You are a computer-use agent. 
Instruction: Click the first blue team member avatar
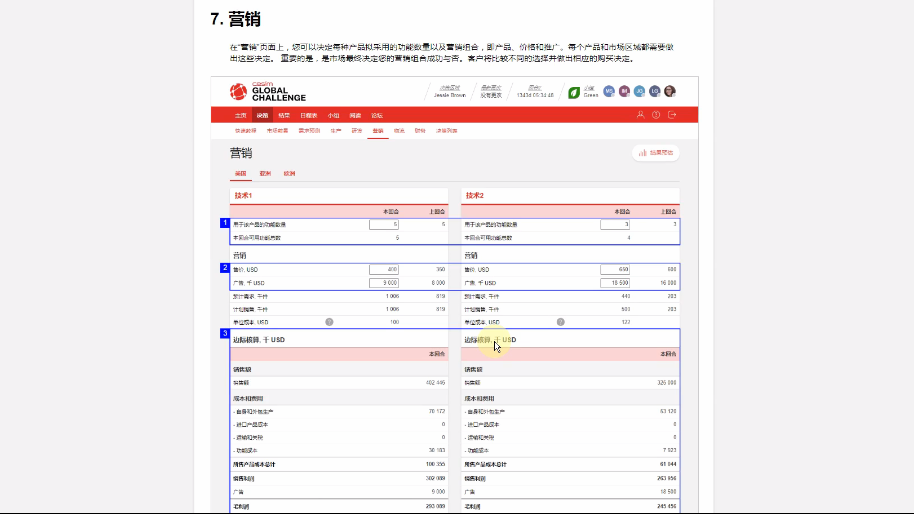[x=608, y=91]
